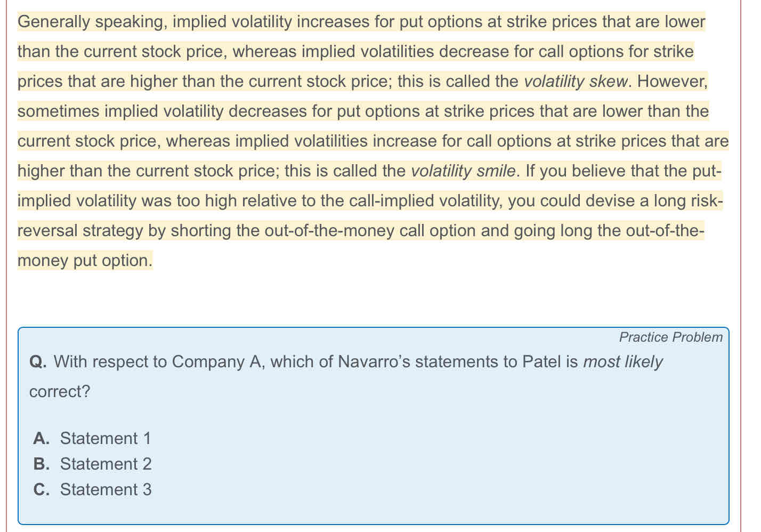Viewport: 761px width, 532px height.
Task: Click the Practice Problem label
Action: pos(671,337)
